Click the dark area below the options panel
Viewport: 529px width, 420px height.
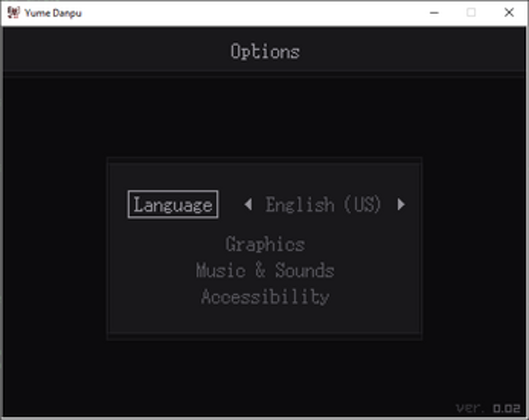coord(264,374)
